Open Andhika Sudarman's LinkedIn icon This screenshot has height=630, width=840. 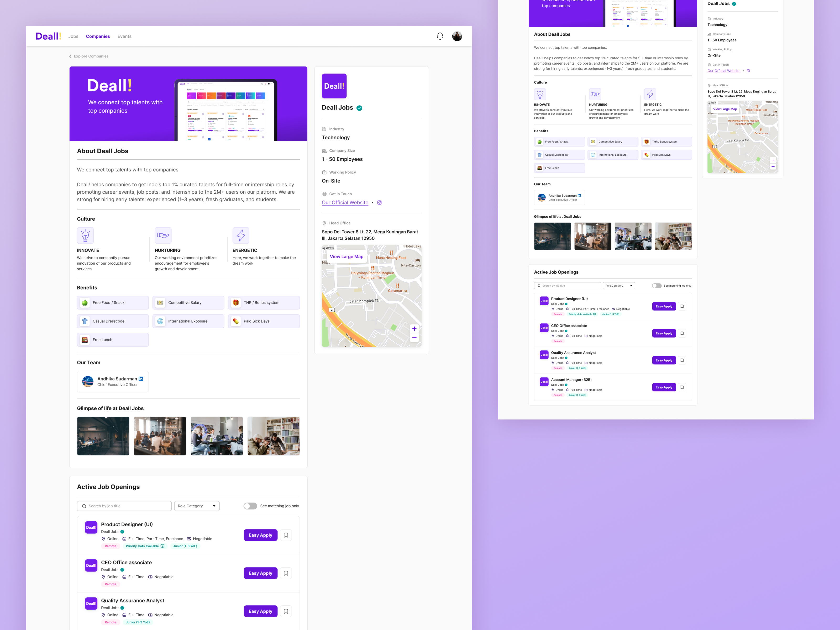(141, 379)
